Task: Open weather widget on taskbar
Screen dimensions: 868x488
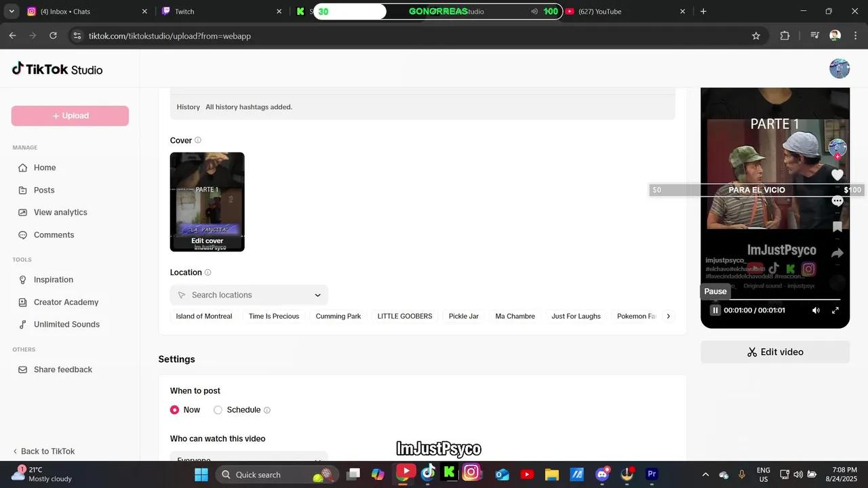Action: pyautogui.click(x=42, y=474)
